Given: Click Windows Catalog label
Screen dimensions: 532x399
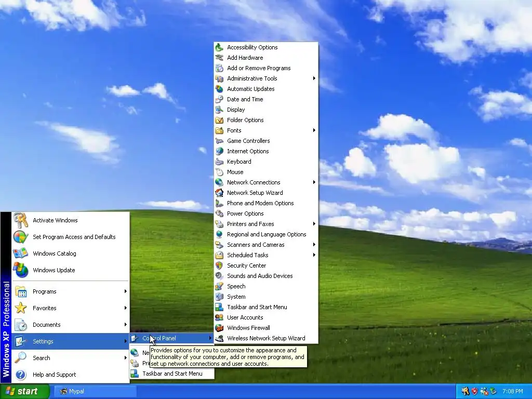Looking at the screenshot, I should [54, 254].
